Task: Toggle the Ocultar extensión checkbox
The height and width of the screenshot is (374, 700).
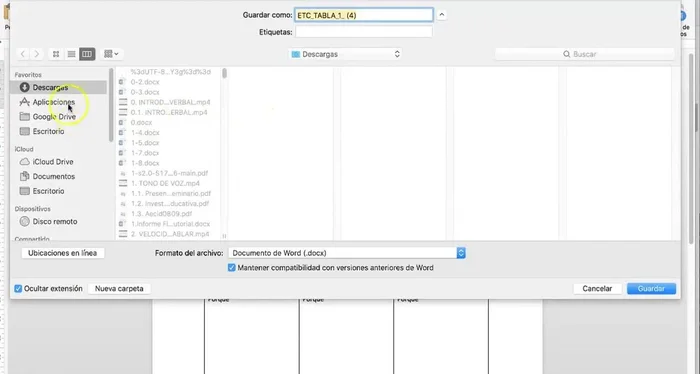Action: [18, 289]
